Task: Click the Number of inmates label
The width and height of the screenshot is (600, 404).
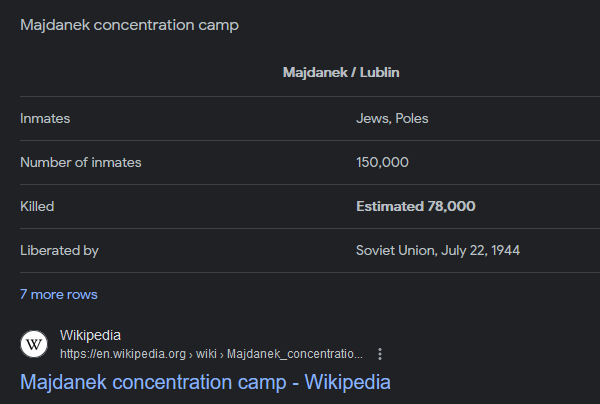Action: (81, 163)
